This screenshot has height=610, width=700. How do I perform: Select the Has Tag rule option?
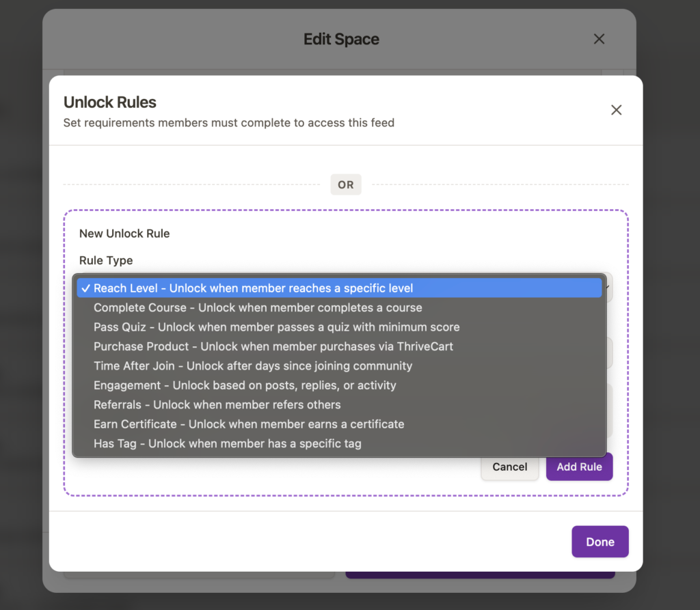coord(227,443)
